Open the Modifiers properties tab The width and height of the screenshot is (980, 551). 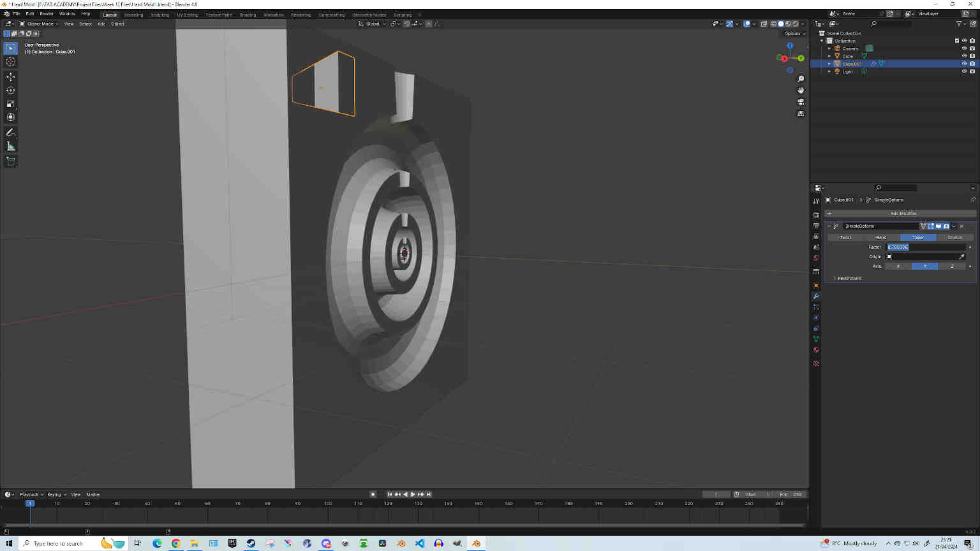[x=816, y=297]
